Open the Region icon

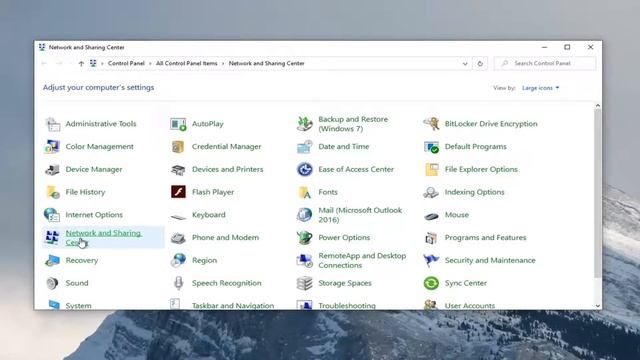tap(178, 260)
